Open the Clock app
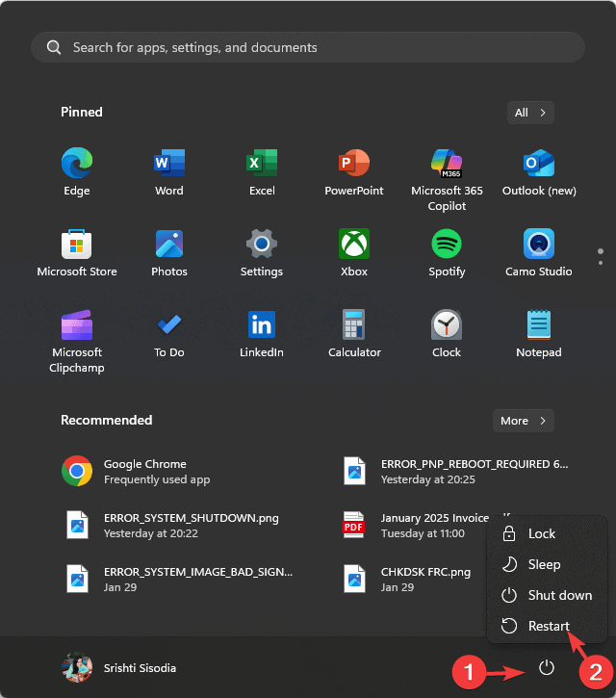 [x=447, y=333]
